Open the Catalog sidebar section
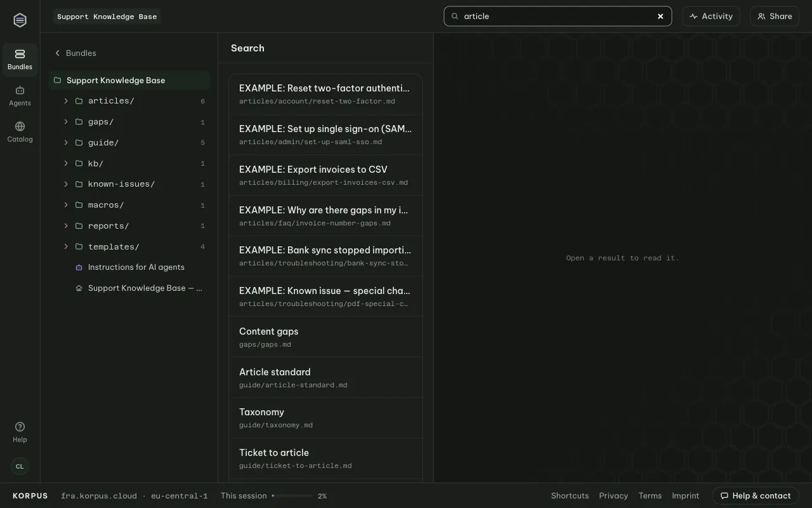Image resolution: width=812 pixels, height=508 pixels. (20, 132)
